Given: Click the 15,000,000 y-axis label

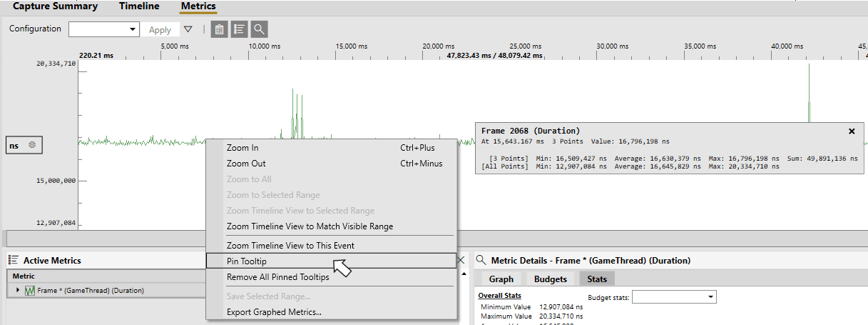Looking at the screenshot, I should 56,181.
